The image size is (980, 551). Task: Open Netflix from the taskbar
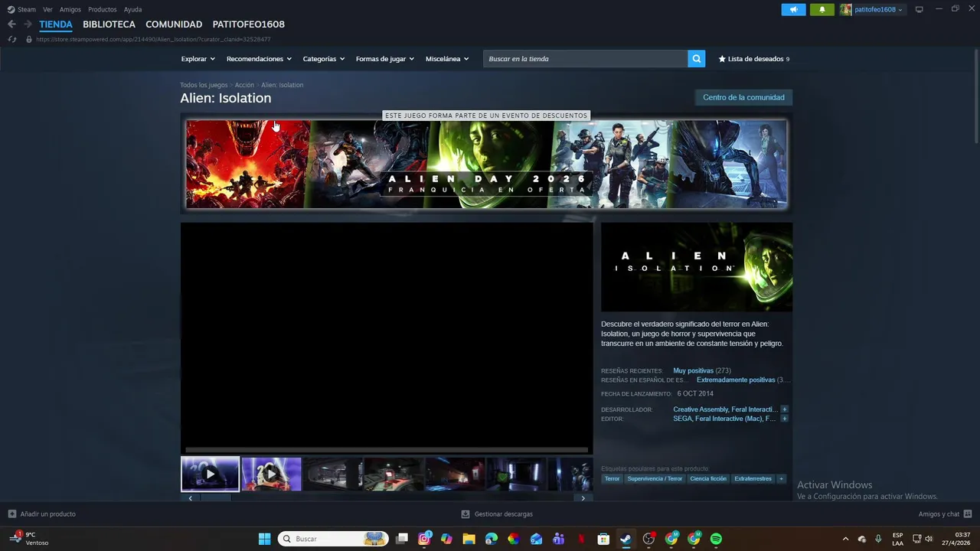click(x=581, y=539)
